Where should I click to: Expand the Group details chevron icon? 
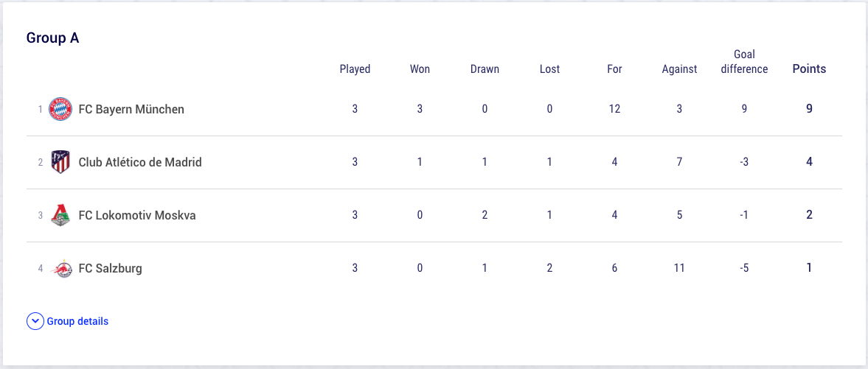[x=35, y=321]
